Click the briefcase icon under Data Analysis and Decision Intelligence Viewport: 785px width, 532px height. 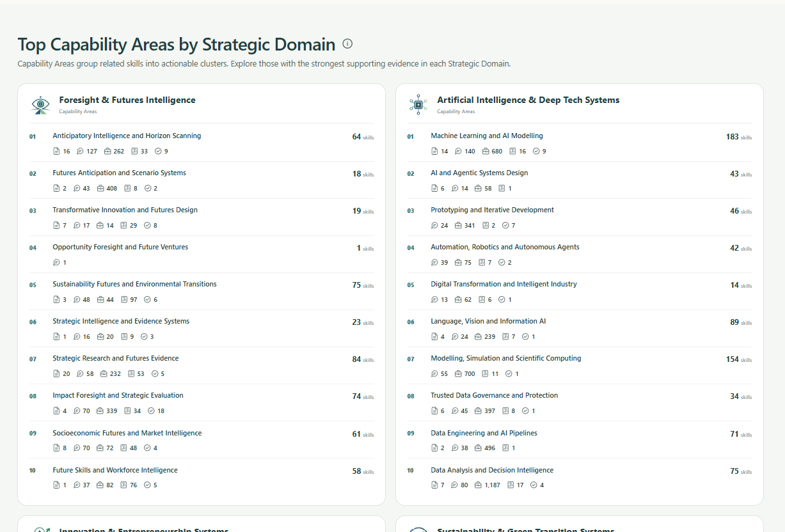478,485
